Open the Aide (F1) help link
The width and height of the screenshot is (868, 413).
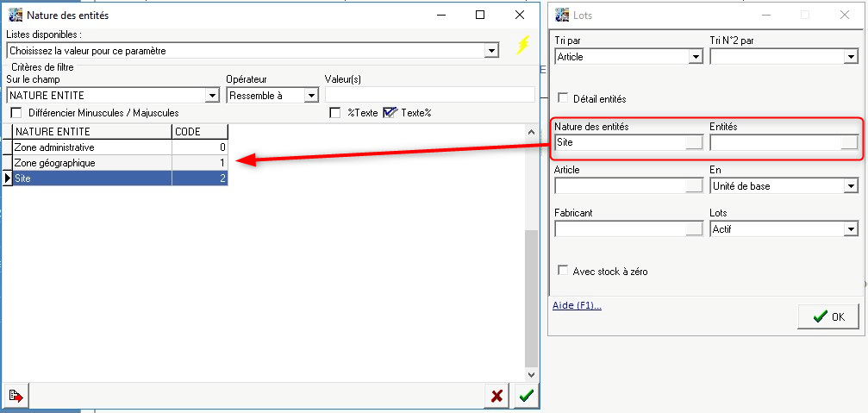pos(577,305)
